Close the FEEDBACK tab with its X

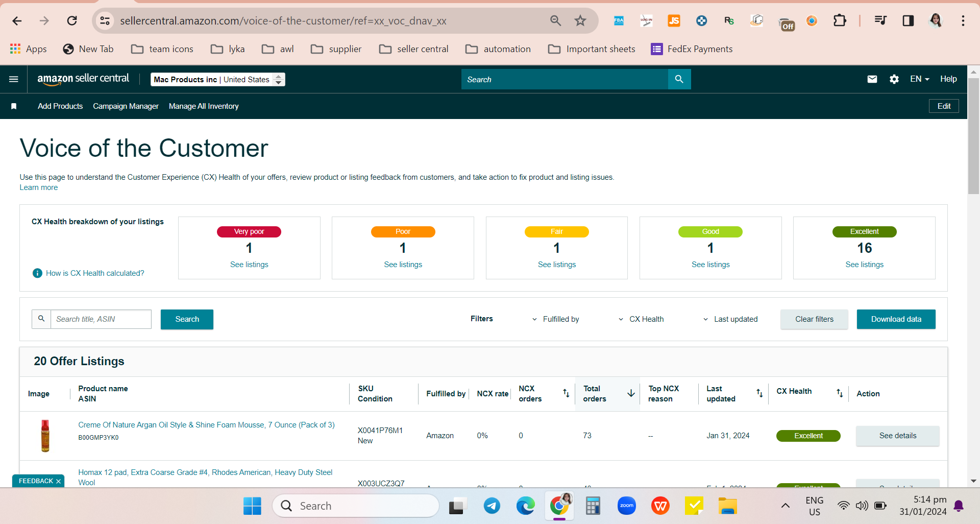(x=59, y=481)
